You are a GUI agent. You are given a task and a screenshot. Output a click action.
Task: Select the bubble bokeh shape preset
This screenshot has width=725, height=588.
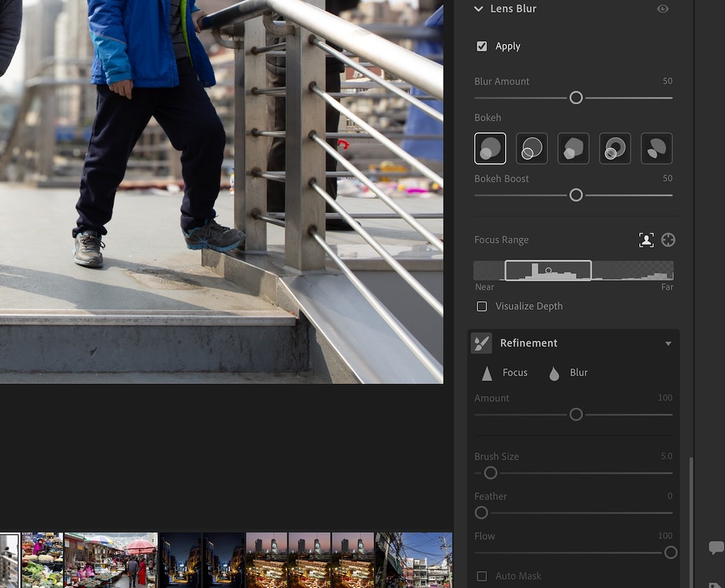click(532, 148)
